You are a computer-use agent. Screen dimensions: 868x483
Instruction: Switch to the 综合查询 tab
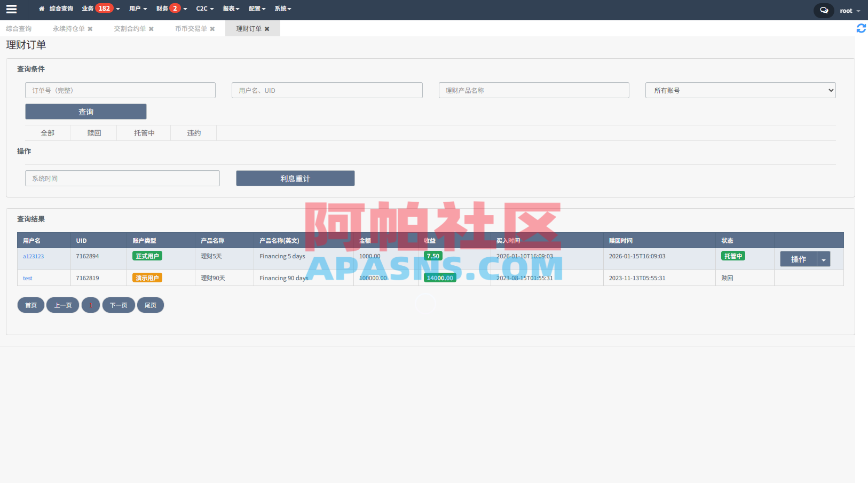click(19, 29)
